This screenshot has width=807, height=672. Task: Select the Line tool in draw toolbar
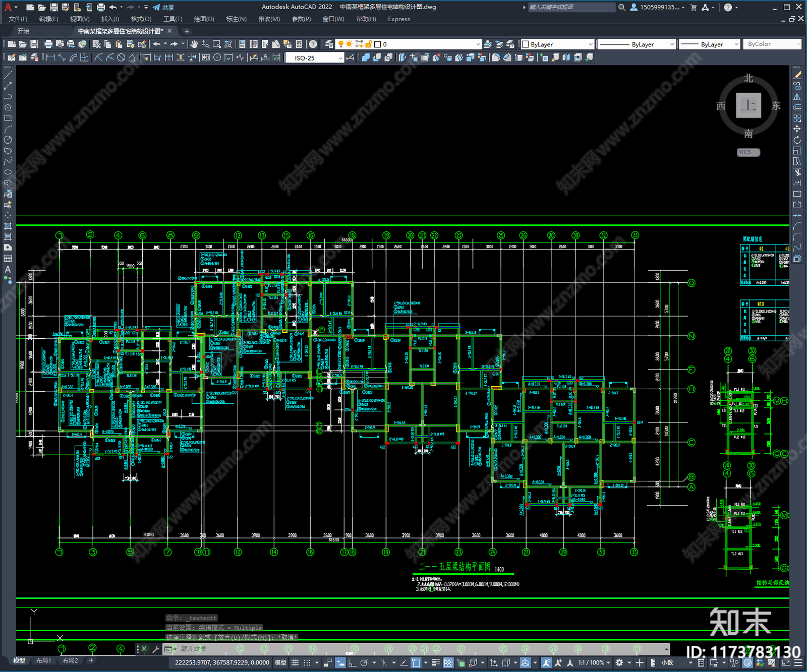point(8,75)
